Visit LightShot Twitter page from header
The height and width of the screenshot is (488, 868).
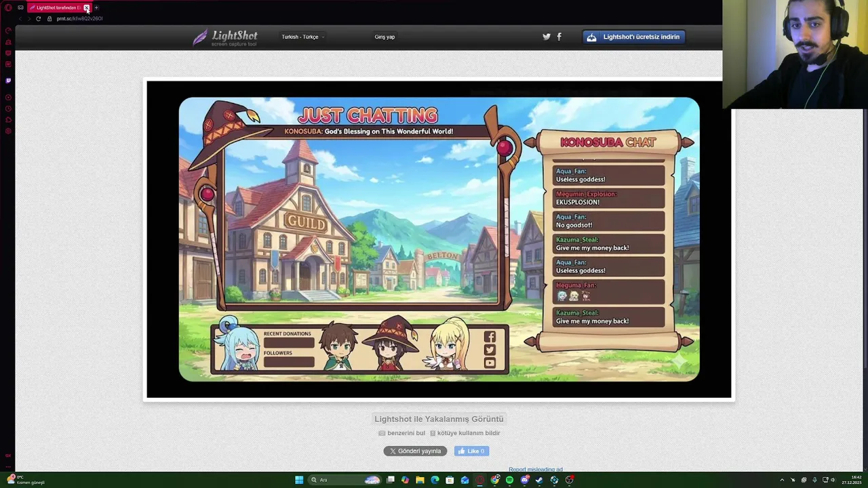coord(547,37)
